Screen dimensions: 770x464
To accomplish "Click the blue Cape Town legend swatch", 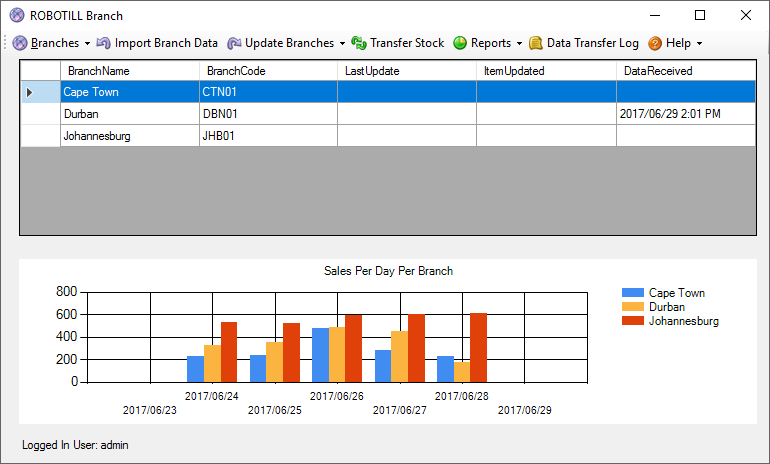I will coord(632,293).
